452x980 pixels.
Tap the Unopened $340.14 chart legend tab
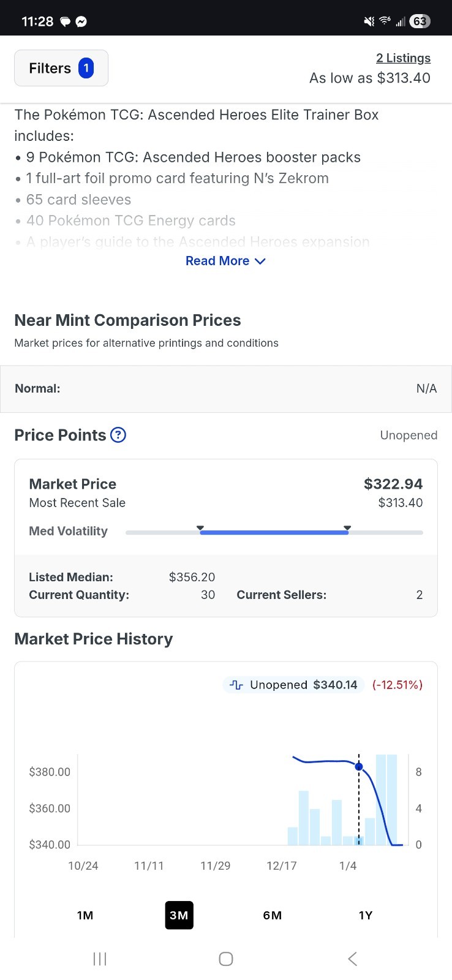pos(293,685)
